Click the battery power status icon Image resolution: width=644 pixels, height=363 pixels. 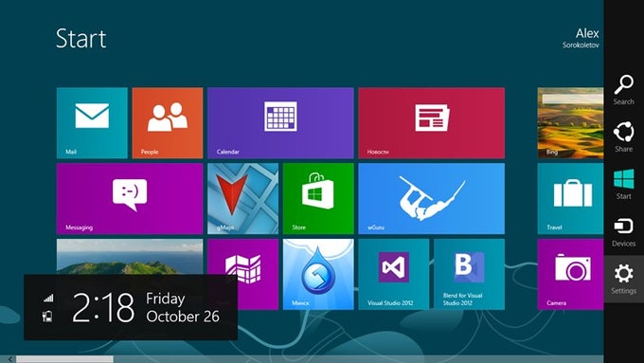click(47, 317)
